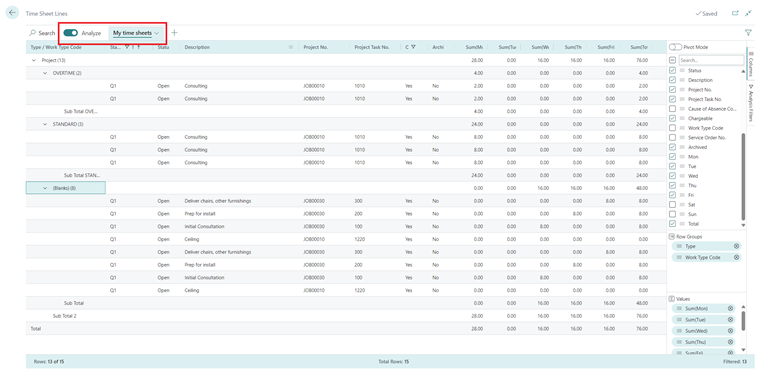780x378 pixels.
Task: Click filter icon on Start date column header
Action: 127,47
